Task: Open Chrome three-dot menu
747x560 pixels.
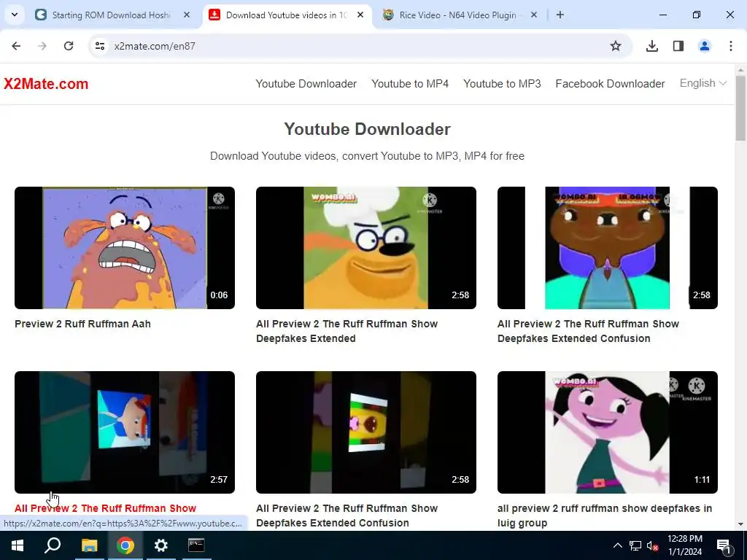Action: (x=731, y=46)
